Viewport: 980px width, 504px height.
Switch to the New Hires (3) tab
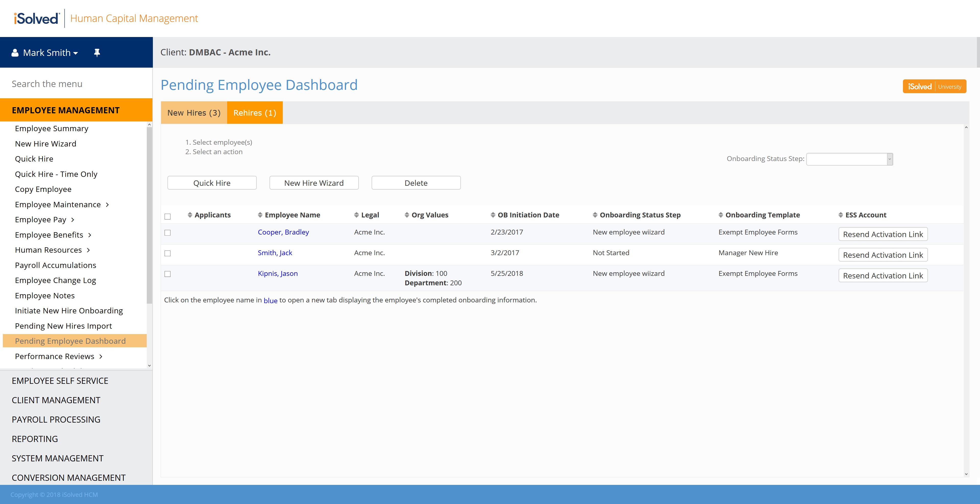click(194, 113)
